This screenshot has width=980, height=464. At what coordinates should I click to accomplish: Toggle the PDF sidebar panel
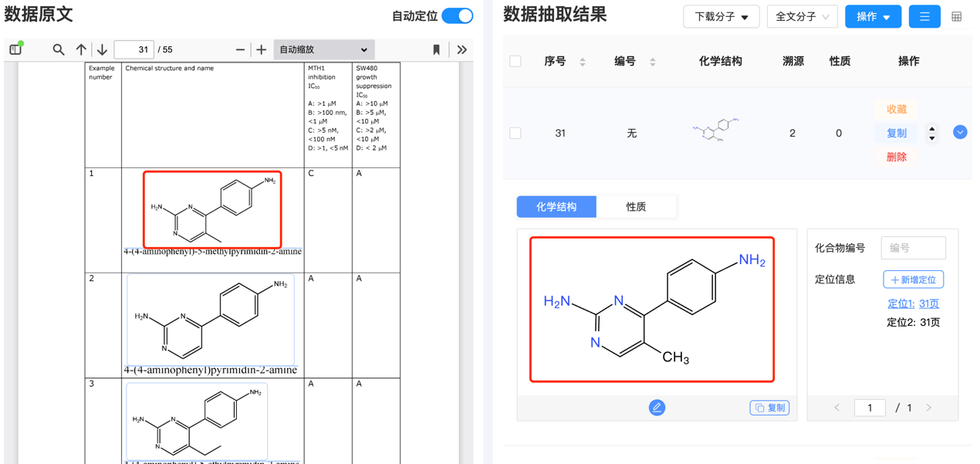pos(15,49)
